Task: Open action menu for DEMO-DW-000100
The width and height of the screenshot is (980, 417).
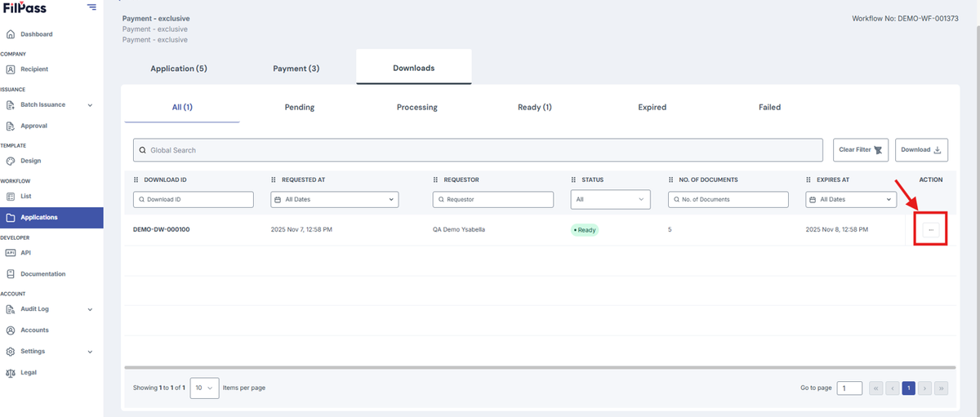Action: (x=931, y=230)
